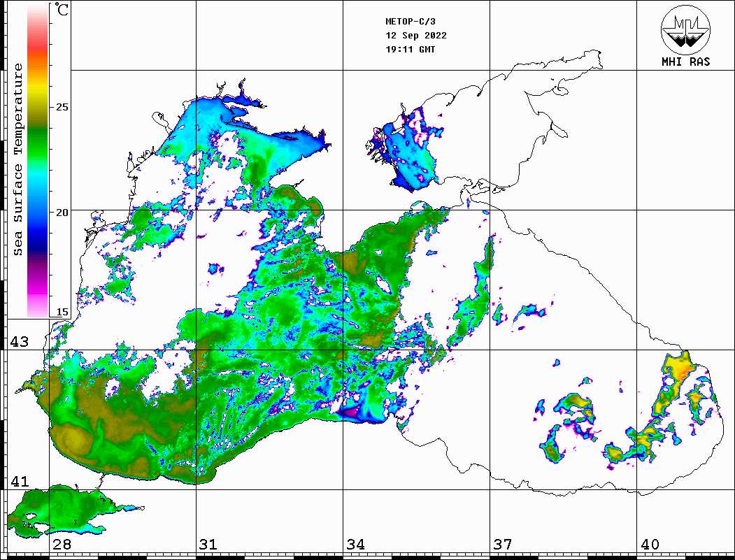This screenshot has width=735, height=560.
Task: Click longitude label '37'
Action: click(x=503, y=544)
